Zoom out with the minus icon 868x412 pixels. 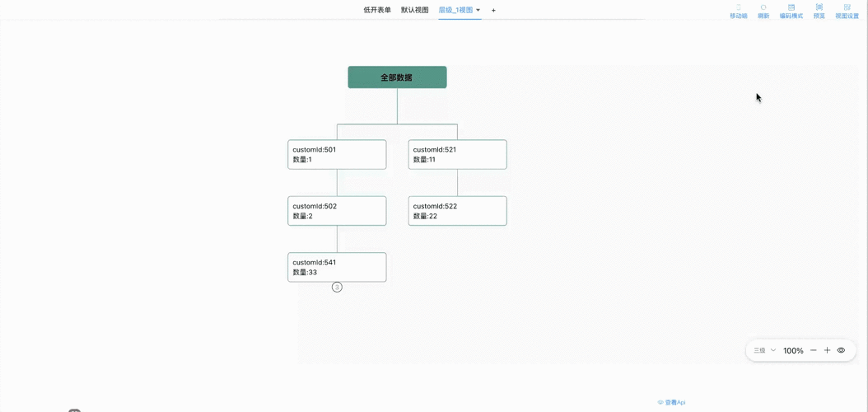(x=813, y=350)
